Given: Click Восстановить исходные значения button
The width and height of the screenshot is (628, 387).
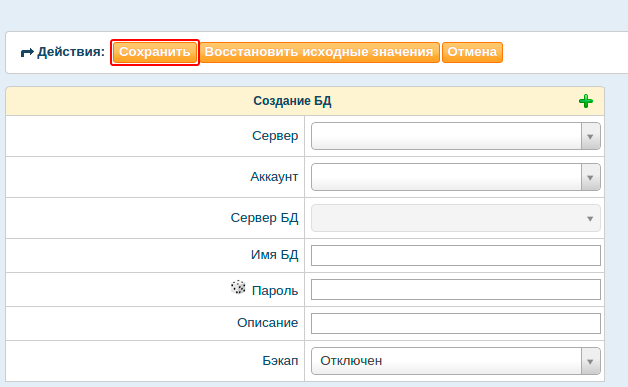Looking at the screenshot, I should [x=319, y=52].
